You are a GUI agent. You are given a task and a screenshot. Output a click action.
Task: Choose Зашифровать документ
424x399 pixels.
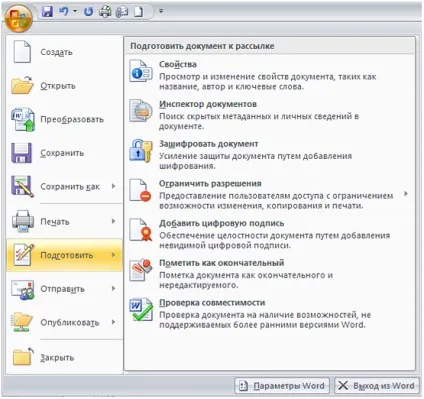[269, 154]
